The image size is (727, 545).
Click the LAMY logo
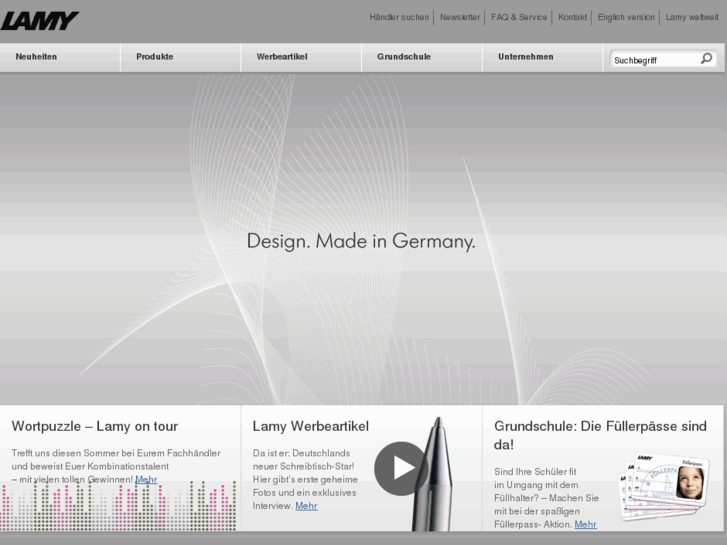tap(39, 21)
